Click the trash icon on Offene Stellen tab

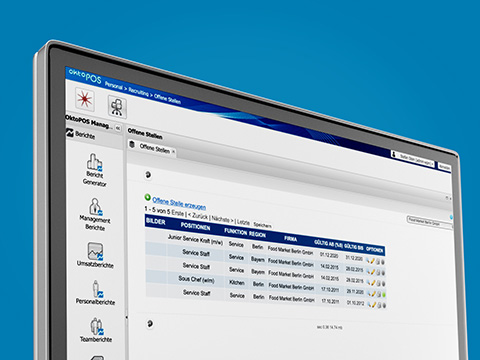(x=132, y=145)
